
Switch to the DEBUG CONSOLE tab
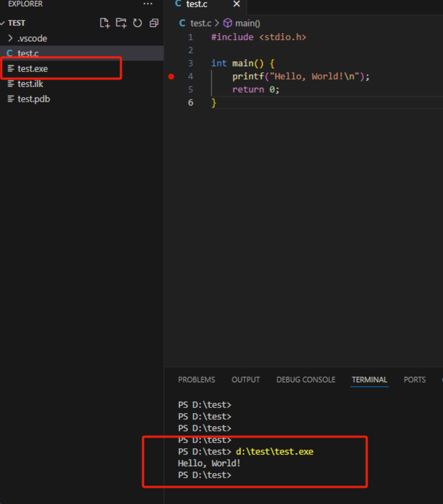point(306,380)
